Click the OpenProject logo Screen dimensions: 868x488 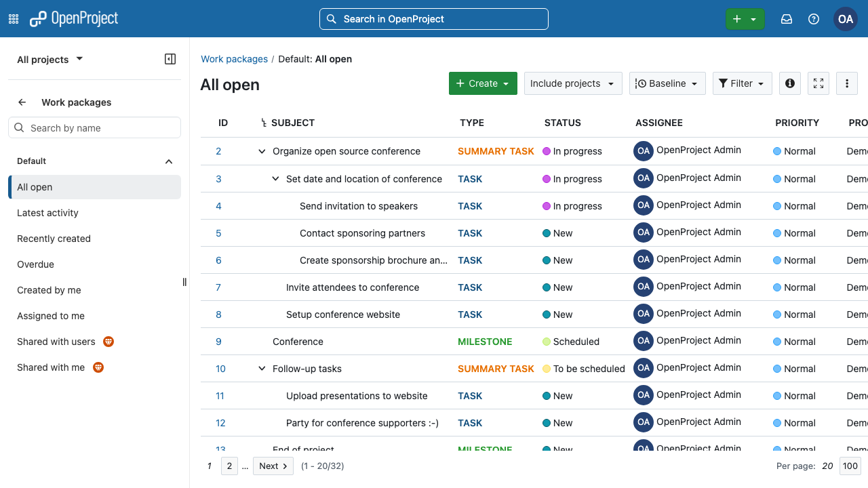[x=74, y=19]
